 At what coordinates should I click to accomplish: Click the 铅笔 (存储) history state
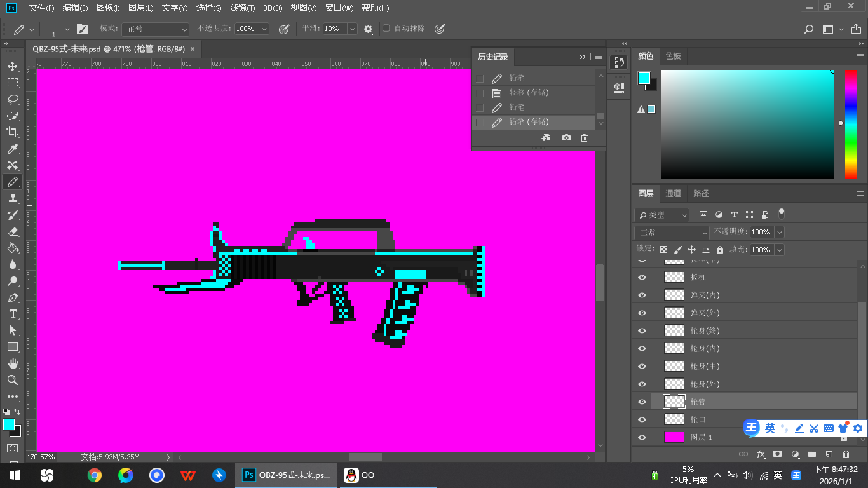pyautogui.click(x=529, y=121)
